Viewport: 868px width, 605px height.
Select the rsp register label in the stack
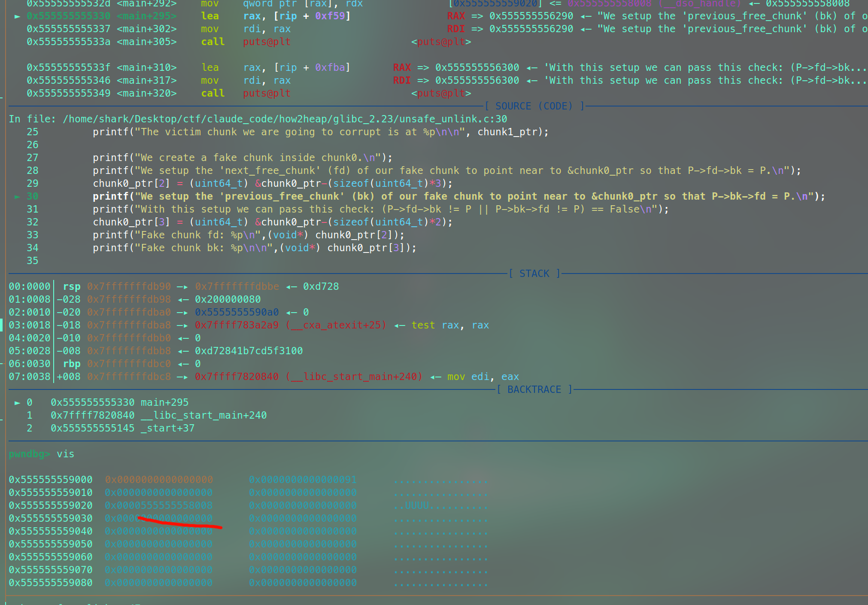coord(72,286)
